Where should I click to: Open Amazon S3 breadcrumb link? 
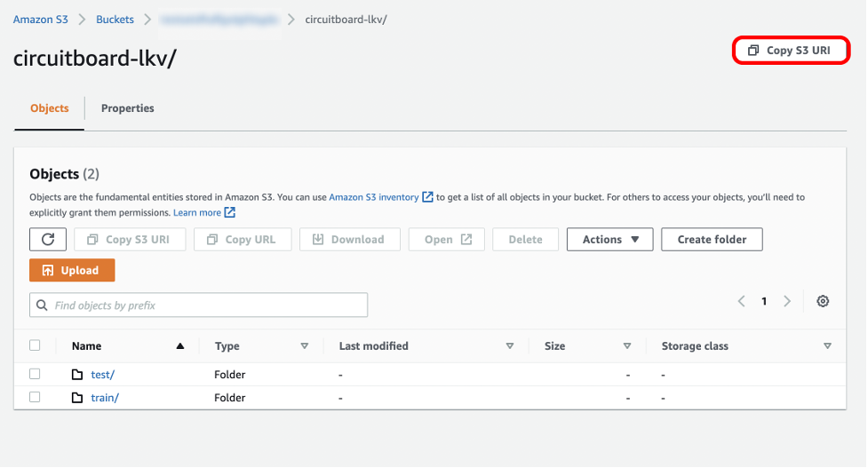[40, 20]
